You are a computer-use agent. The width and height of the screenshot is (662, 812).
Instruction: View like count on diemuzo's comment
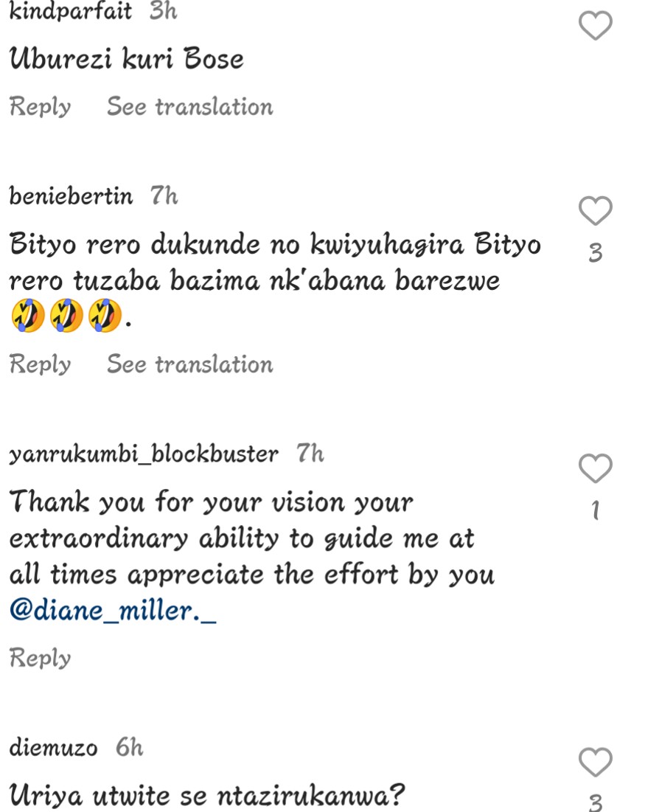coord(596,802)
